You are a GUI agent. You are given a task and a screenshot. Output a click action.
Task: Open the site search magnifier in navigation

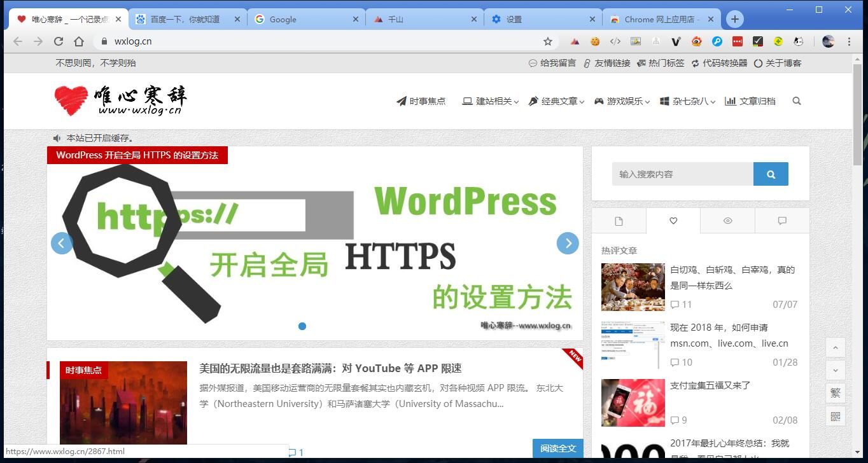[797, 101]
